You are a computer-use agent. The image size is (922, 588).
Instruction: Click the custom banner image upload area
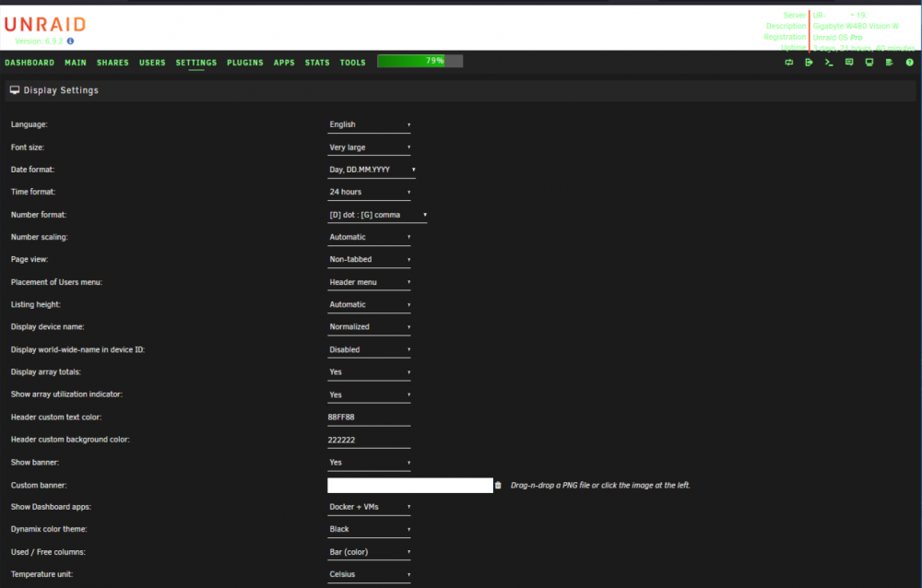tap(410, 485)
